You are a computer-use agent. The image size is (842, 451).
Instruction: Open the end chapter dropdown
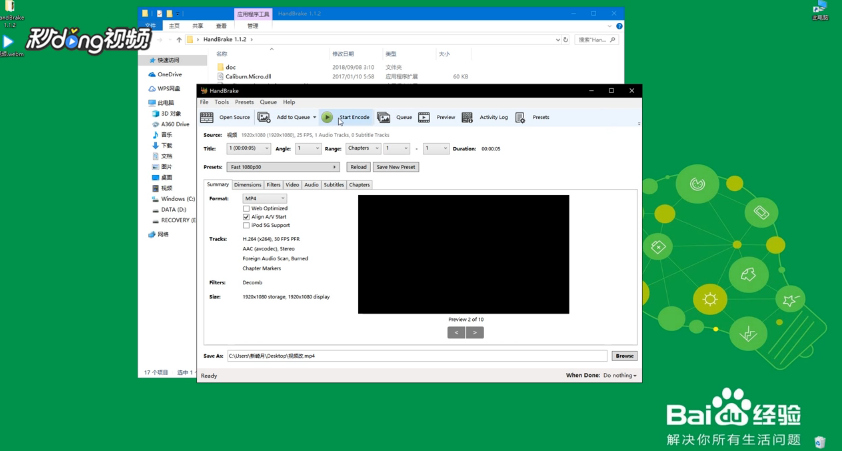pos(436,149)
